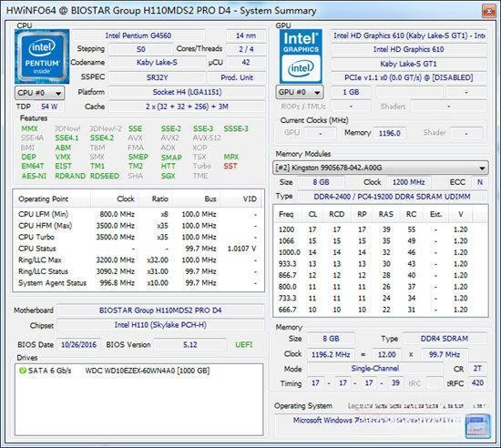The image size is (501, 448).
Task: Click the Windows logo thumbnail in Operating System
Action: [477, 426]
